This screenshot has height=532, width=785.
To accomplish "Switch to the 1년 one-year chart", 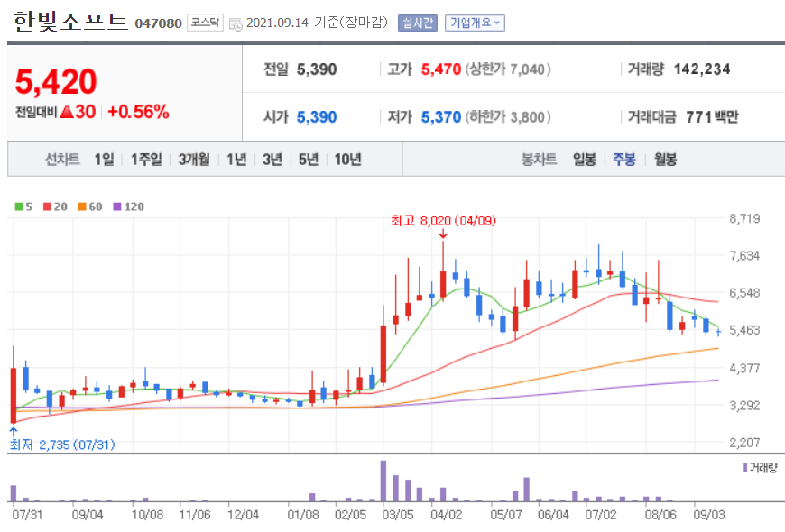I will coord(236,159).
